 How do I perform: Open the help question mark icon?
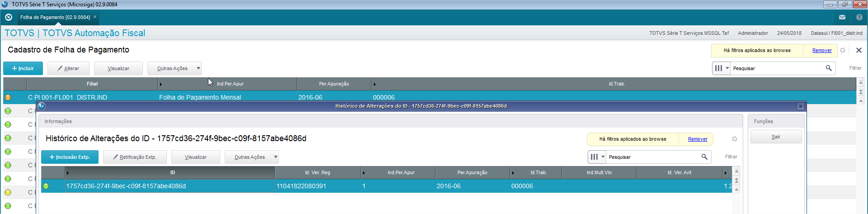859,17
